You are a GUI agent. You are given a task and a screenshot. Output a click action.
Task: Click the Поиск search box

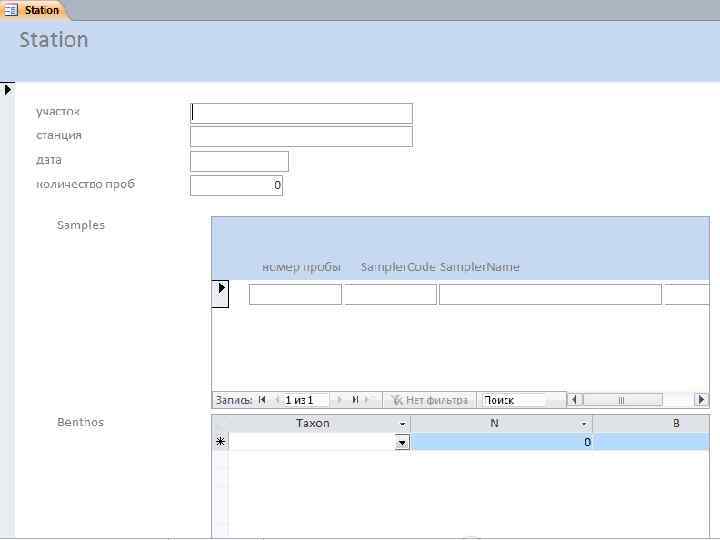pyautogui.click(x=514, y=400)
